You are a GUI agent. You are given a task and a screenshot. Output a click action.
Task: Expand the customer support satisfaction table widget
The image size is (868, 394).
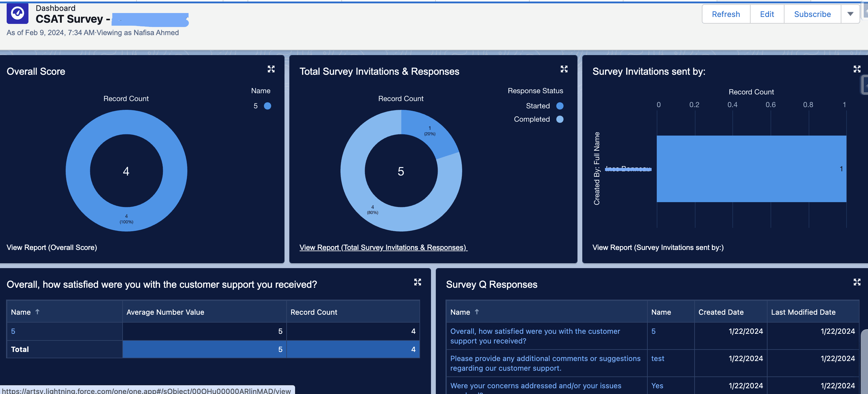417,282
